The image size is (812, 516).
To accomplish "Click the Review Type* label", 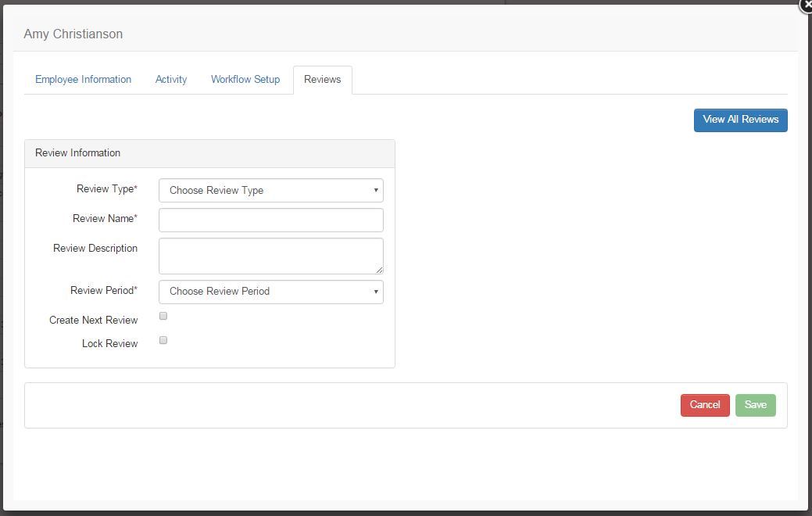I will (107, 189).
